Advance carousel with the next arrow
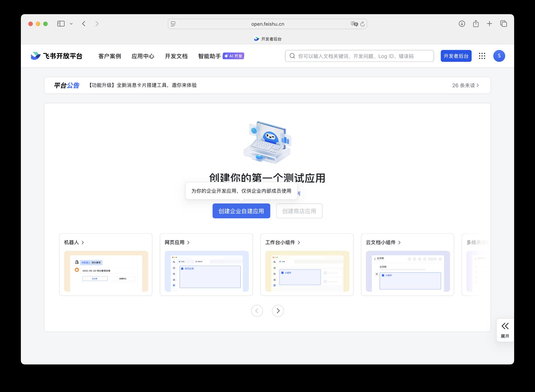The width and height of the screenshot is (535, 392). click(278, 311)
